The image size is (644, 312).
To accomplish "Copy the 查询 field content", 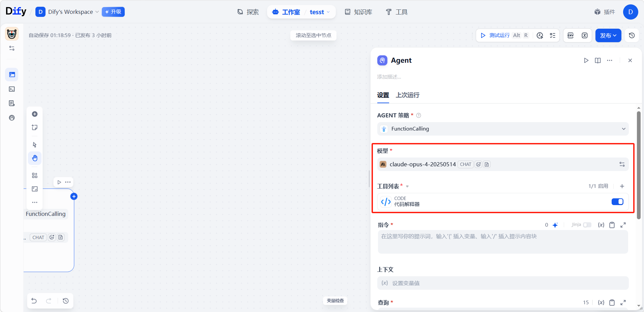I will click(612, 303).
